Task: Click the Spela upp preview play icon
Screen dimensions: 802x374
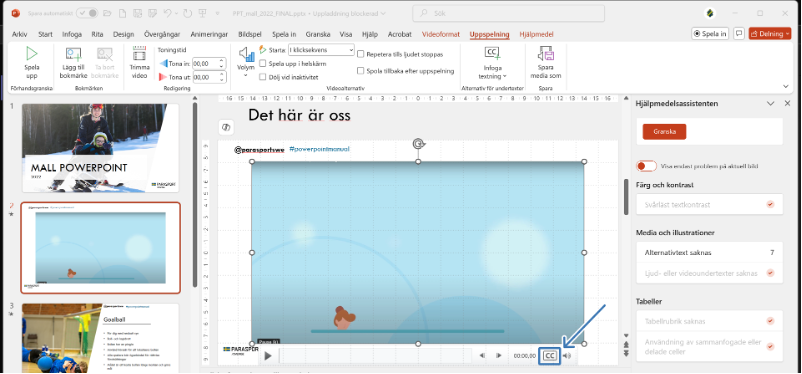Action: pyautogui.click(x=32, y=54)
